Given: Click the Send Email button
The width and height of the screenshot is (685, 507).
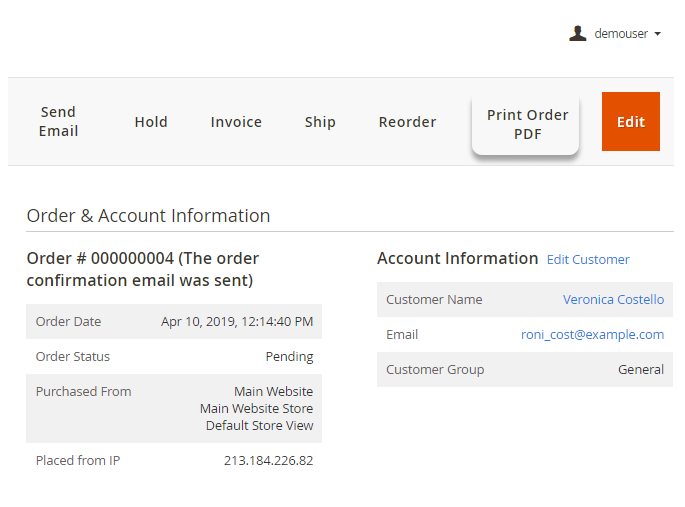Looking at the screenshot, I should tap(58, 122).
